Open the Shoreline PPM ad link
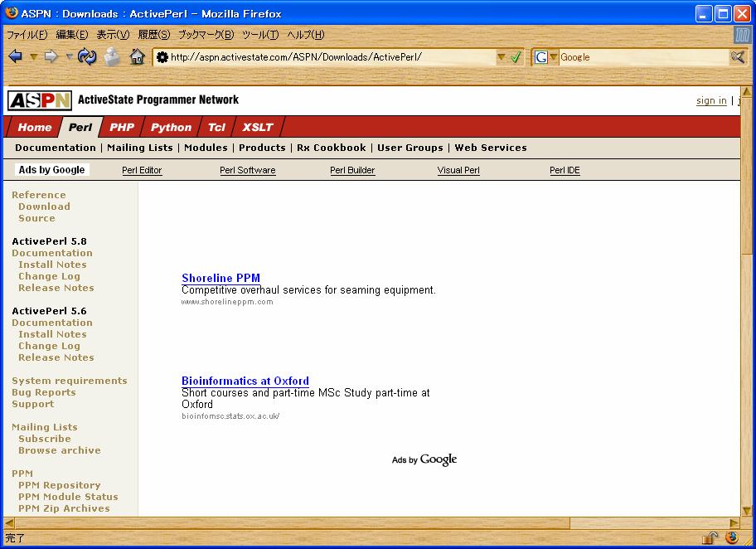The height and width of the screenshot is (549, 756). point(220,278)
